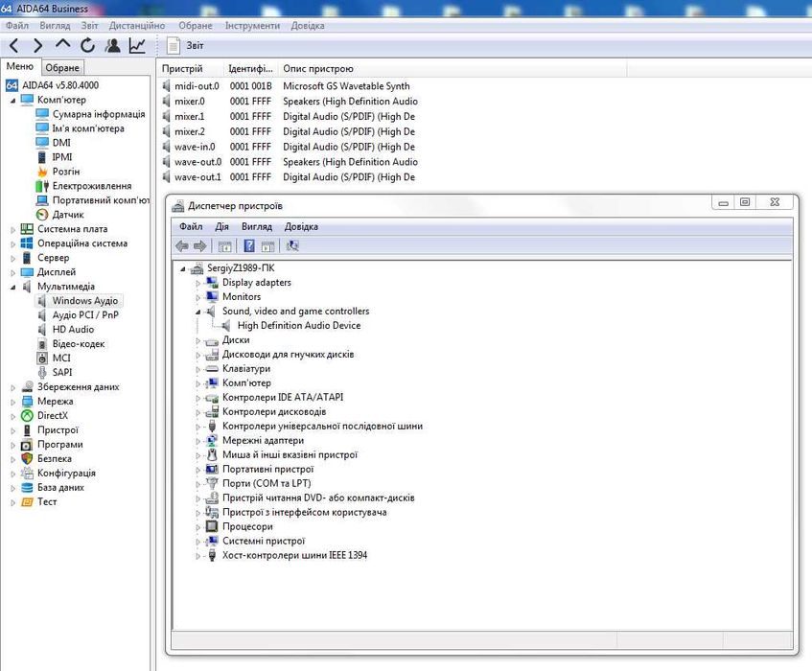Click back arrow in Device Manager toolbar

(x=182, y=246)
